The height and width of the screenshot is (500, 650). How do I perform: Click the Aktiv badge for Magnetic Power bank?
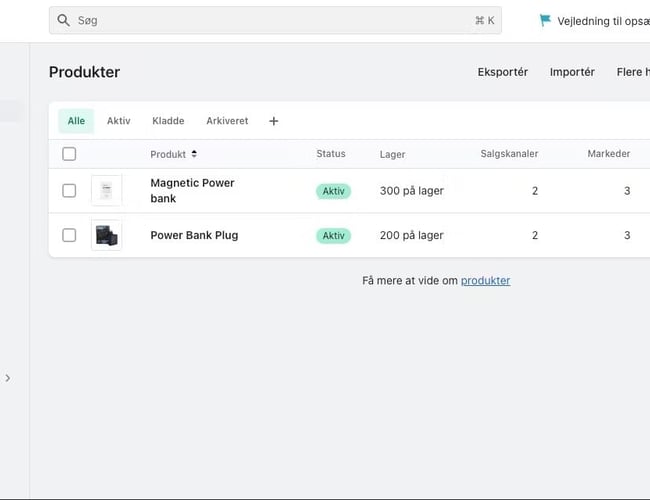tap(333, 191)
